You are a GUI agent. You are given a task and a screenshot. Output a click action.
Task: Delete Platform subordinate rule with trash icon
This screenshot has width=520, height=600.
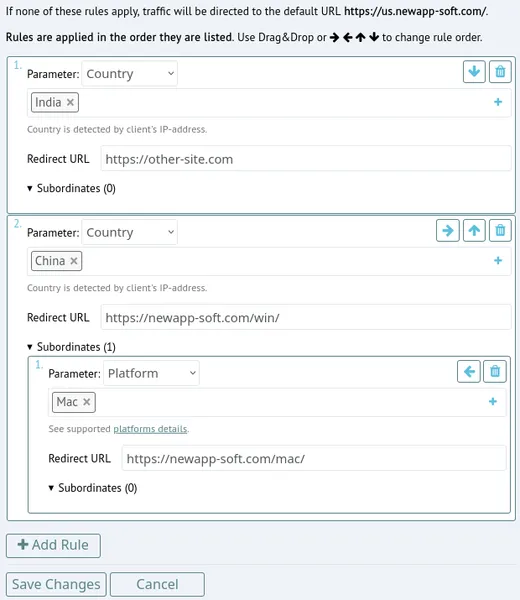tap(495, 371)
